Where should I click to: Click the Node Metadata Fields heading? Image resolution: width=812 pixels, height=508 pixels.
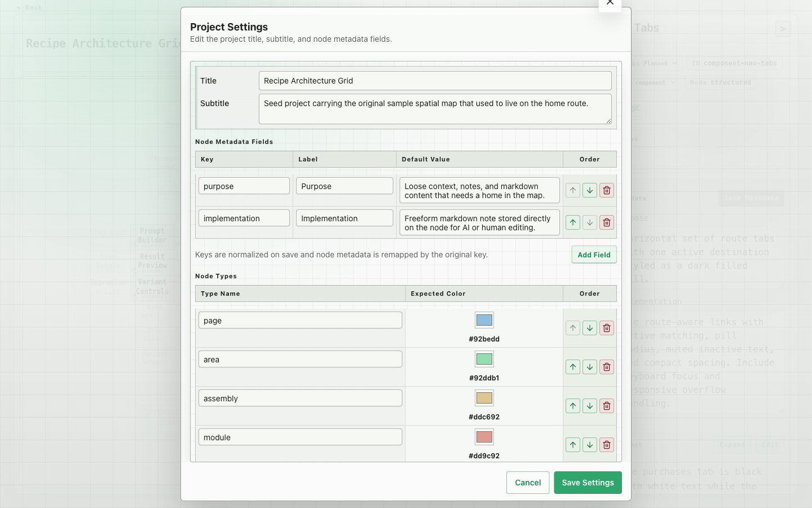tap(234, 142)
